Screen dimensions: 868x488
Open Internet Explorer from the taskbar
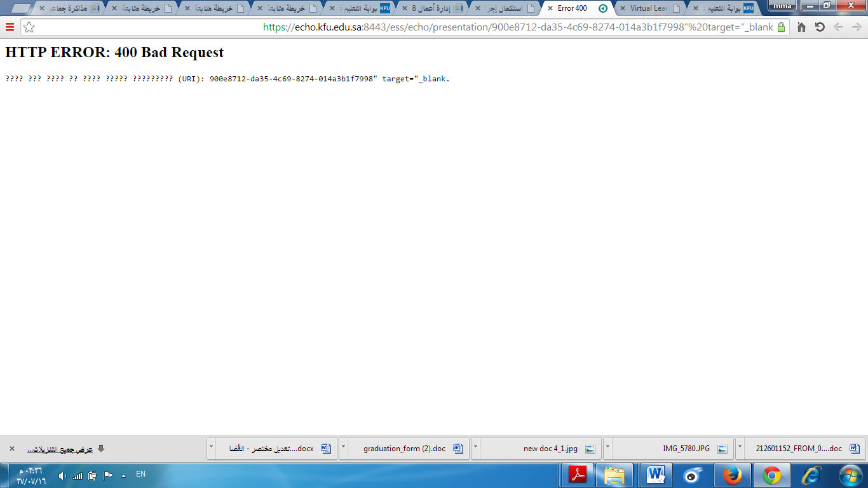click(x=811, y=475)
